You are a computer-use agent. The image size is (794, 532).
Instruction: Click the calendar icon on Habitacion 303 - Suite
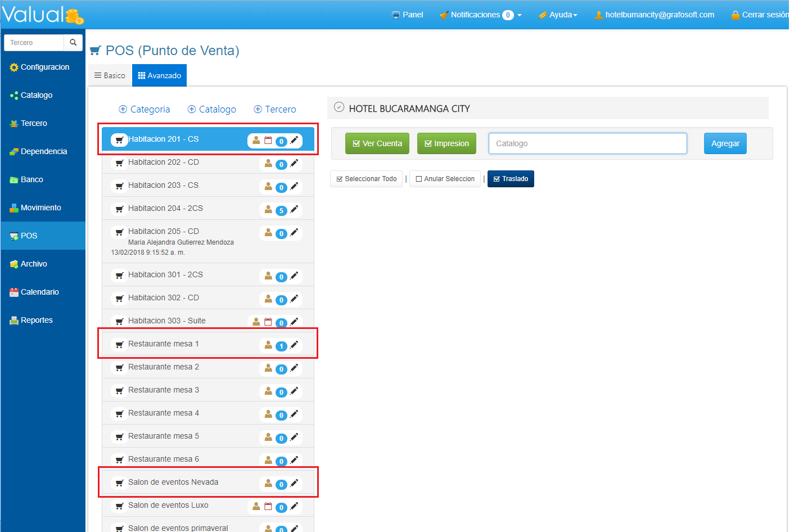coord(268,322)
